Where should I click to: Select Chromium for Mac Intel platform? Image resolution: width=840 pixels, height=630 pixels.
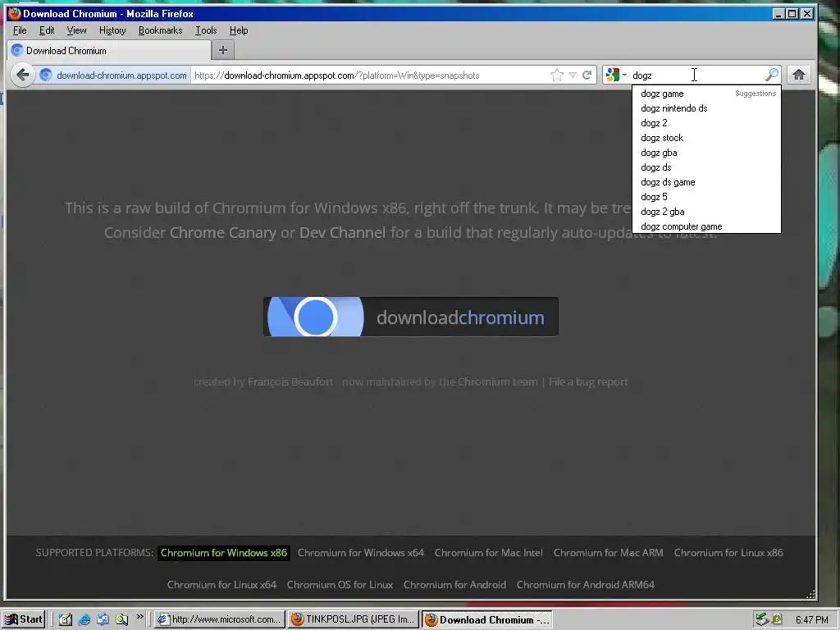(489, 553)
